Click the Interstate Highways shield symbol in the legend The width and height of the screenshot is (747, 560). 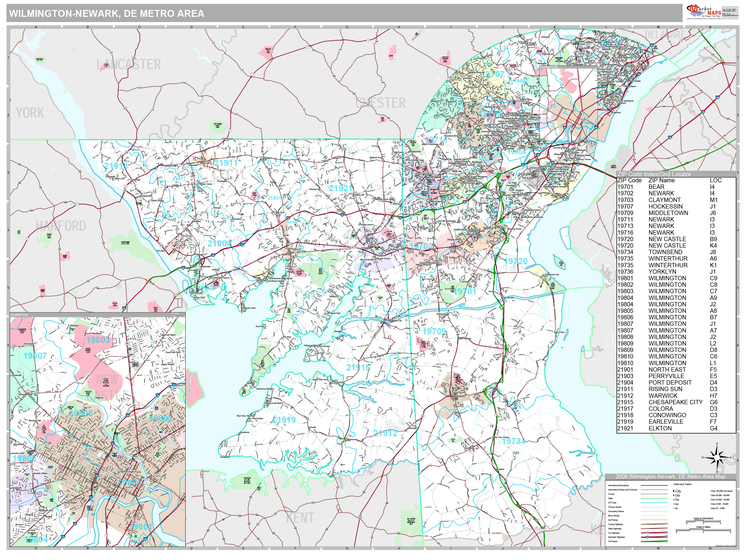[x=647, y=537]
